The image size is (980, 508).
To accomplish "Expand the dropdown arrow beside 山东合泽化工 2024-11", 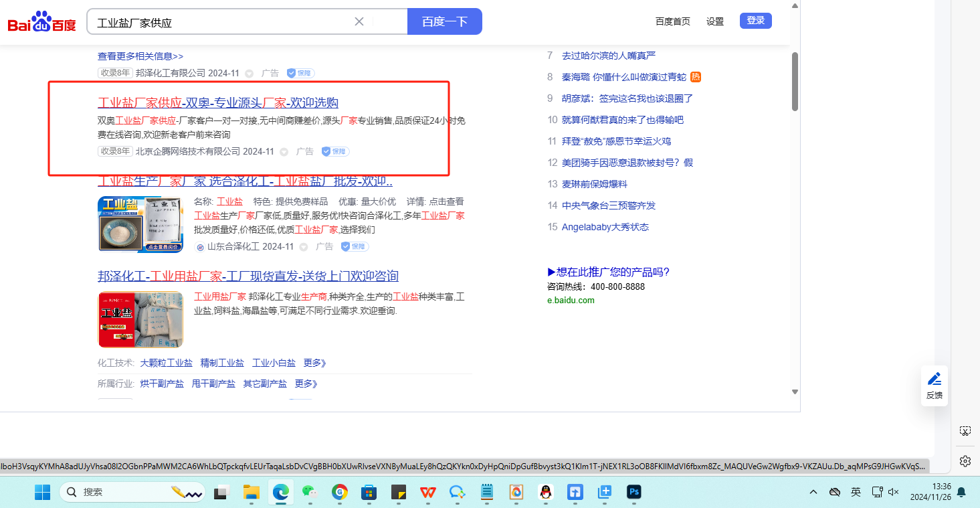I will (x=304, y=247).
